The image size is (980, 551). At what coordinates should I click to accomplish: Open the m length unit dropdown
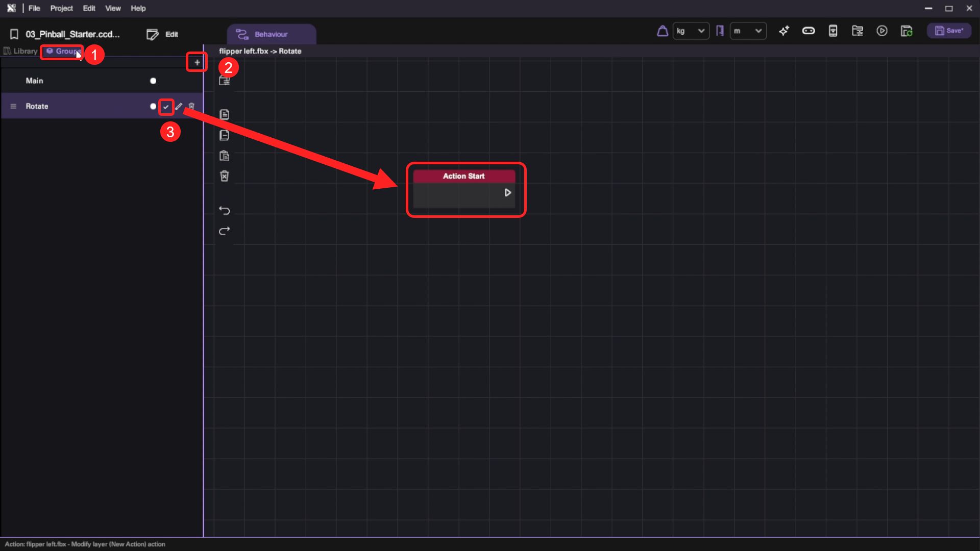[x=748, y=31]
